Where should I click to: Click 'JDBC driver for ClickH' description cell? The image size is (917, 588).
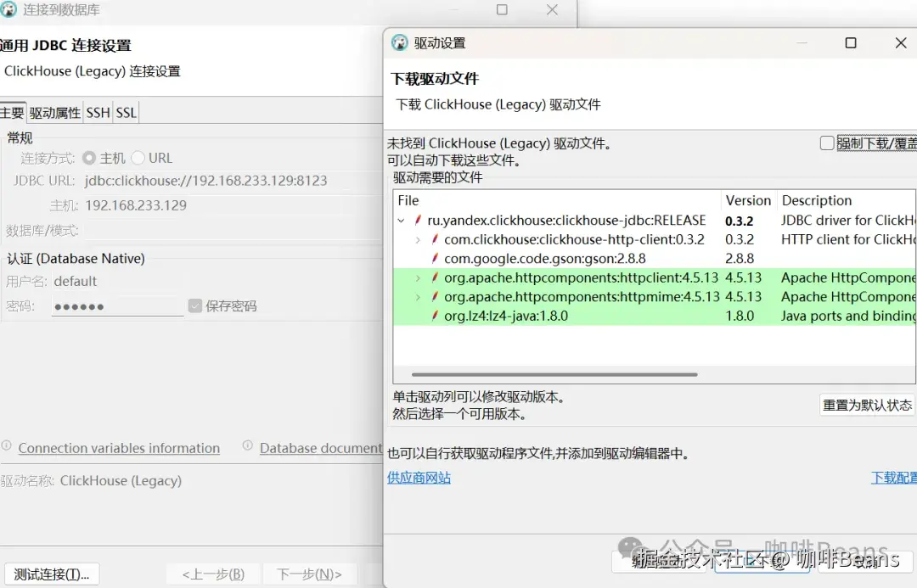(848, 221)
